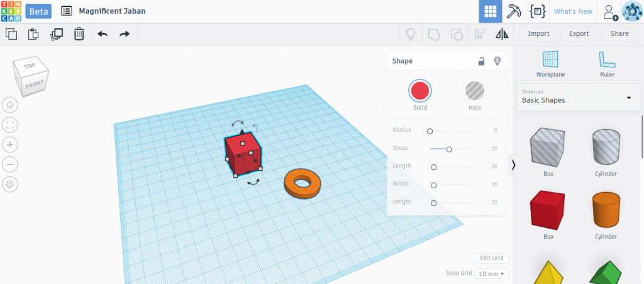Viewport: 644px width, 284px height.
Task: Click the Copy icon in toolbar
Action: coord(11,34)
